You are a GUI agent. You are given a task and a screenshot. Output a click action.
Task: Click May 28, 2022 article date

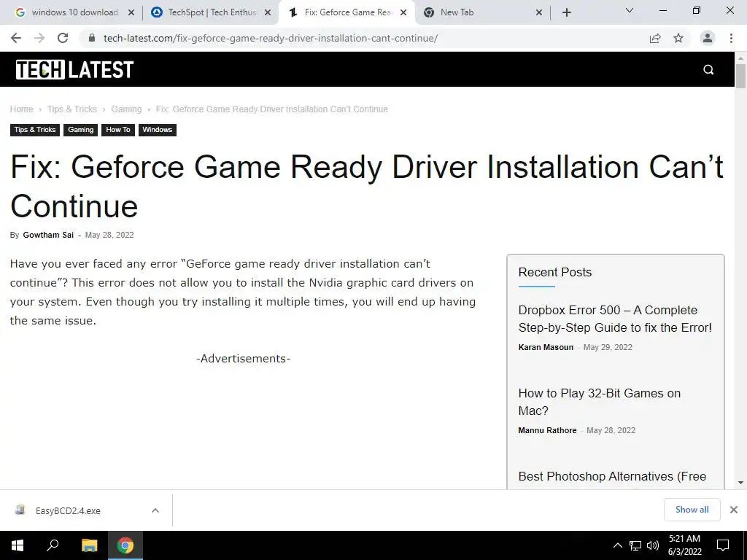(109, 235)
